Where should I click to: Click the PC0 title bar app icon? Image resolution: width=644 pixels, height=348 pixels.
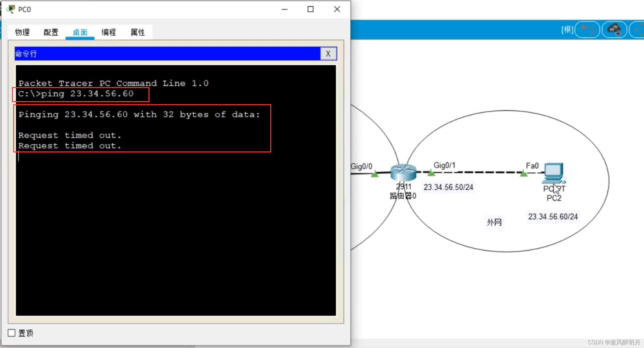tap(11, 9)
